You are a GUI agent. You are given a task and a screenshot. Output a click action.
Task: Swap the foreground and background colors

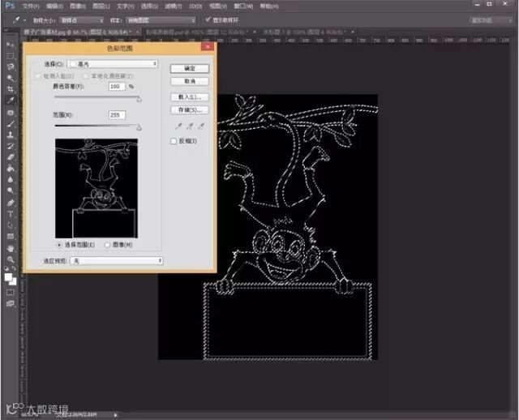(14, 268)
